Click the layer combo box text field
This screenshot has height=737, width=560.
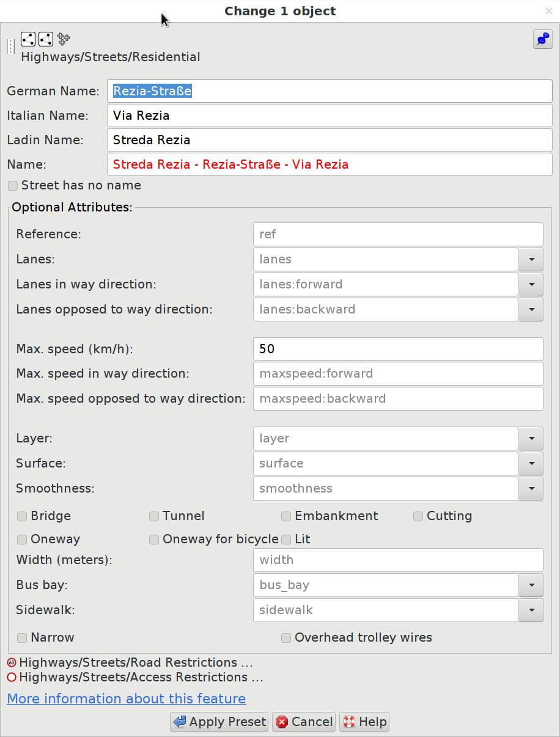[x=386, y=438]
